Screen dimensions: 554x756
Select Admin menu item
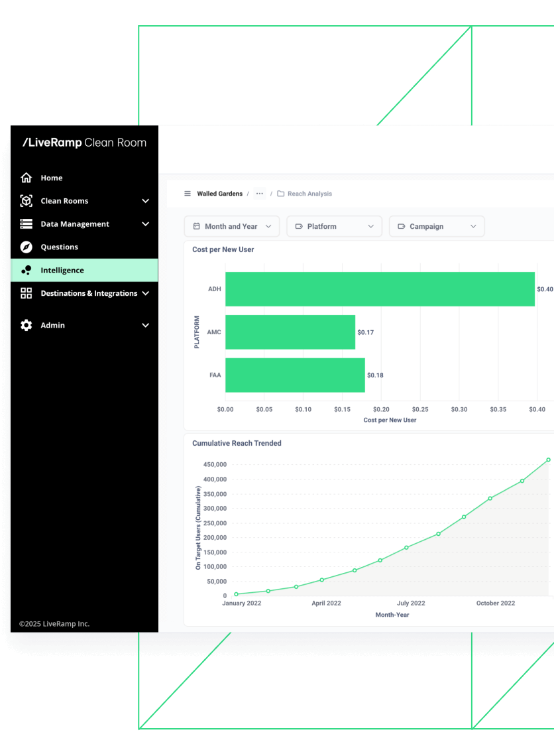coord(84,326)
